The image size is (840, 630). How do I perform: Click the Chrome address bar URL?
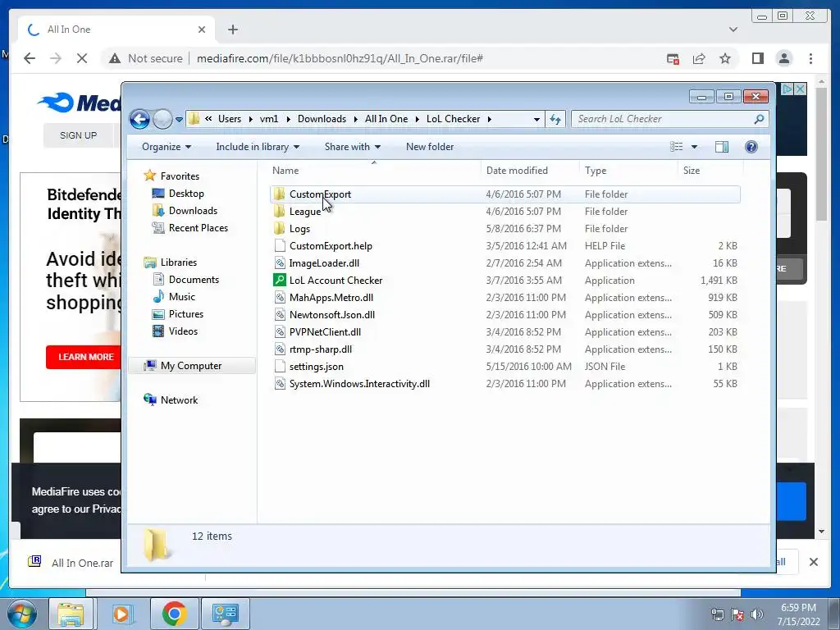coord(340,58)
